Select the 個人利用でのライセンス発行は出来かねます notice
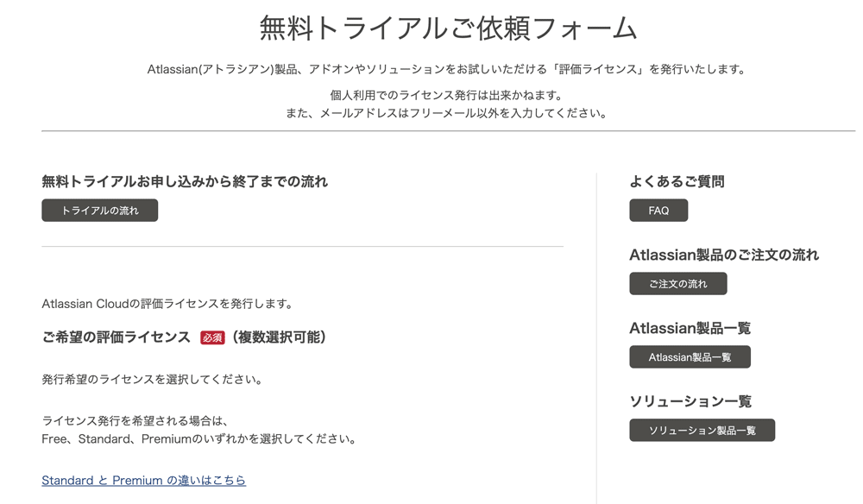Viewport: 863px width, 504px height. [x=447, y=95]
